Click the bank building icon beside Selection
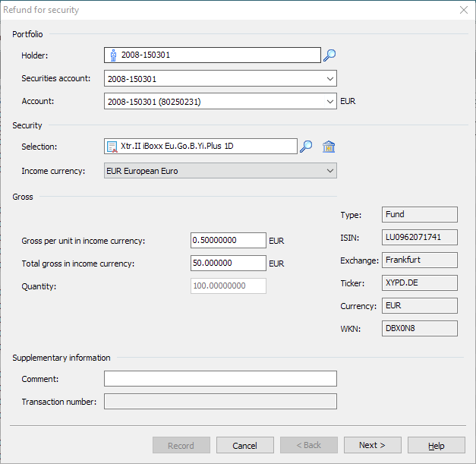This screenshot has height=464, width=476. click(x=329, y=147)
